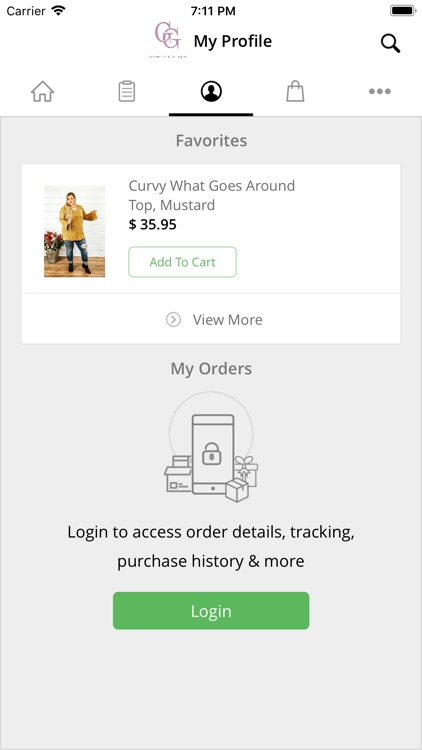Tap the GG boutique logo
Image resolution: width=422 pixels, height=750 pixels.
click(167, 40)
